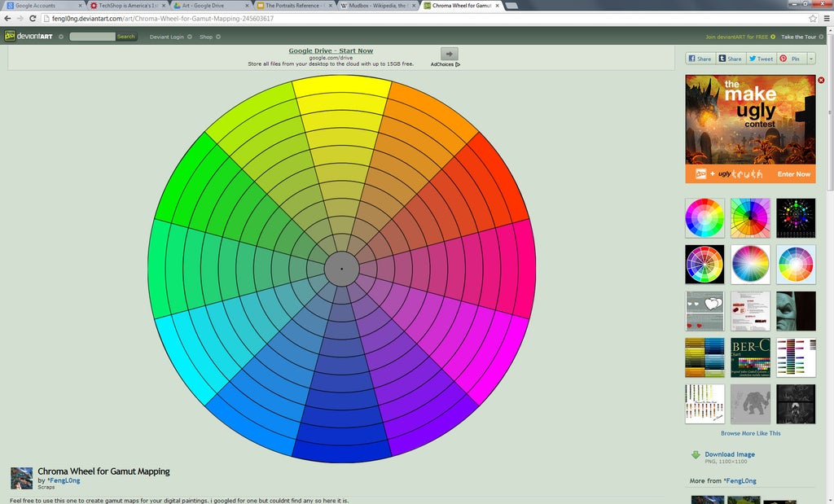The image size is (834, 504).
Task: Share the artwork on Facebook
Action: pyautogui.click(x=700, y=59)
